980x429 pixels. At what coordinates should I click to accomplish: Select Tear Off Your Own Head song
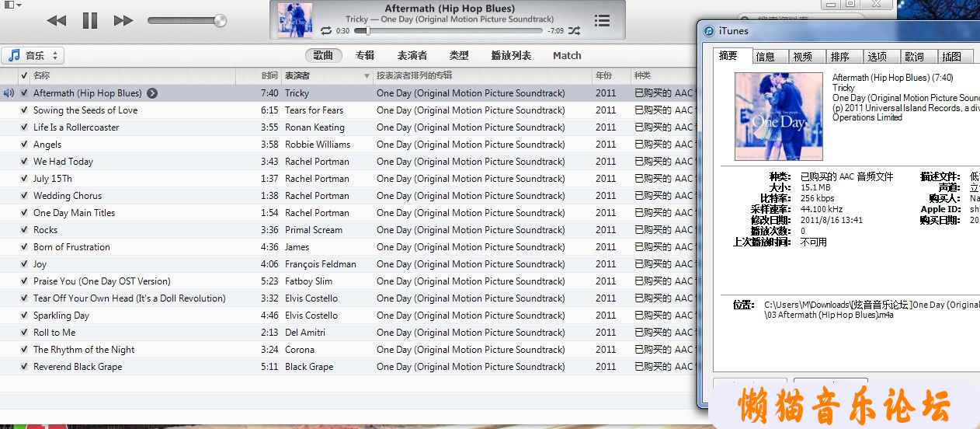click(x=130, y=298)
